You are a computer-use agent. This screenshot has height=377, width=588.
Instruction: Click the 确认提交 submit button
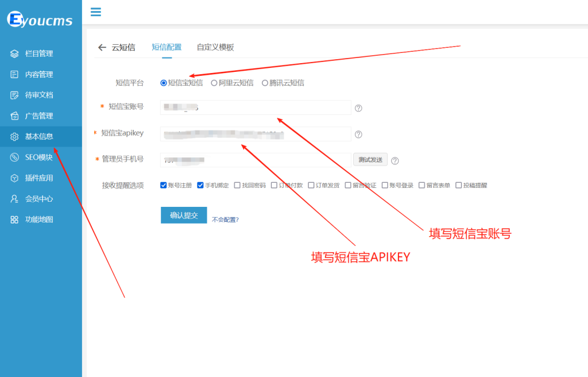tap(183, 215)
